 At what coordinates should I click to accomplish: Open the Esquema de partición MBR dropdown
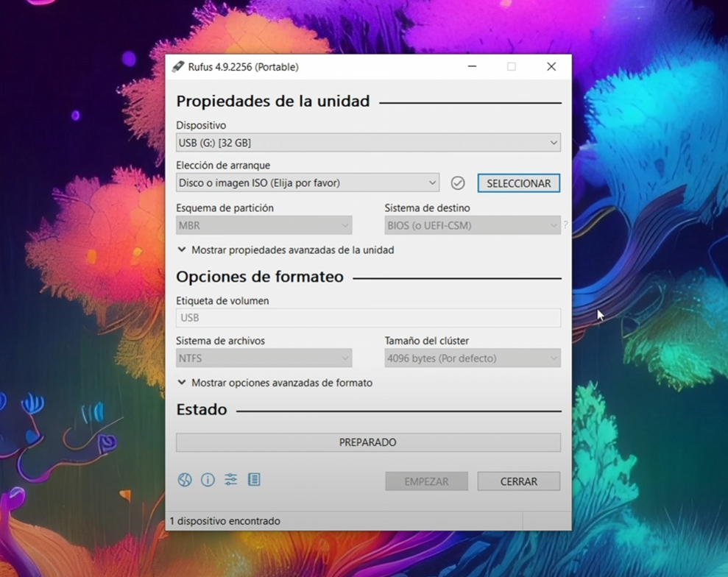coord(264,226)
